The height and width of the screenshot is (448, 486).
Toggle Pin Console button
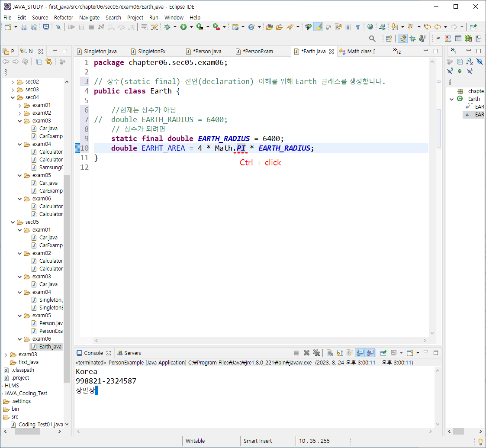tap(383, 353)
